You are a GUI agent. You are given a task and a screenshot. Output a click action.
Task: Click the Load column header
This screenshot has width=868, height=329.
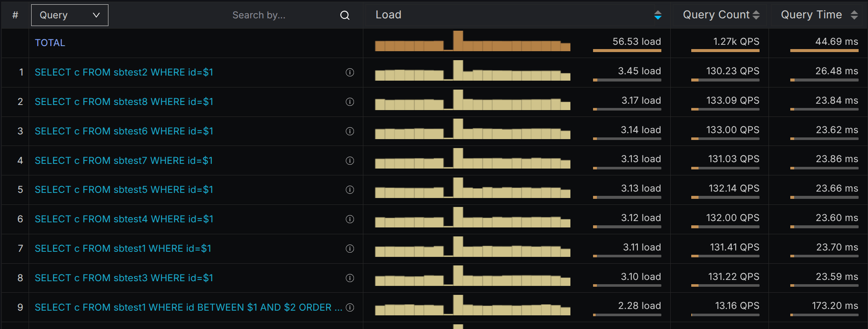click(x=388, y=15)
